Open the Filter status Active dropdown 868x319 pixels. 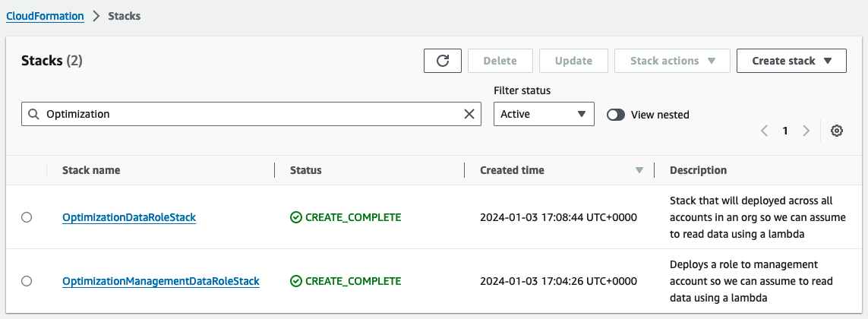tap(544, 114)
